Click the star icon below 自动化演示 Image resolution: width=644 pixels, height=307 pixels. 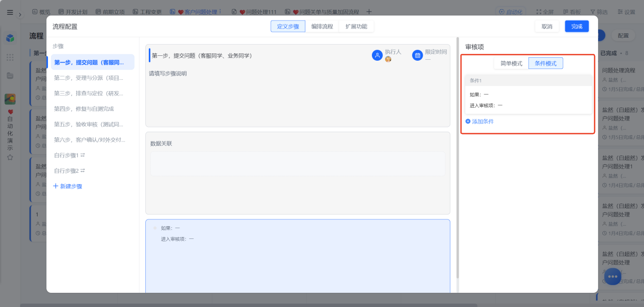pyautogui.click(x=10, y=157)
